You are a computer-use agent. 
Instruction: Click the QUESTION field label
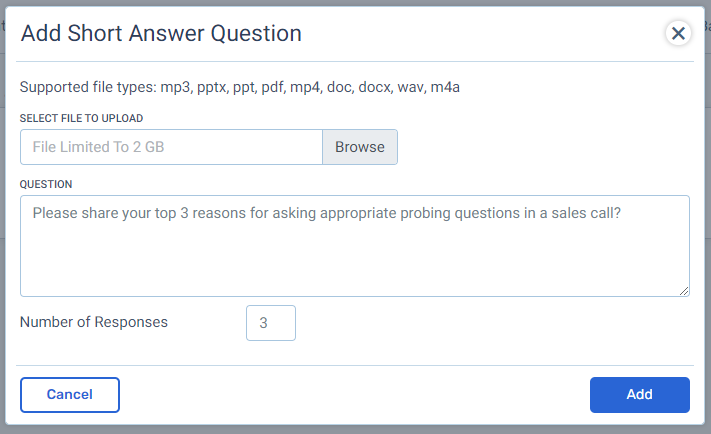46,184
